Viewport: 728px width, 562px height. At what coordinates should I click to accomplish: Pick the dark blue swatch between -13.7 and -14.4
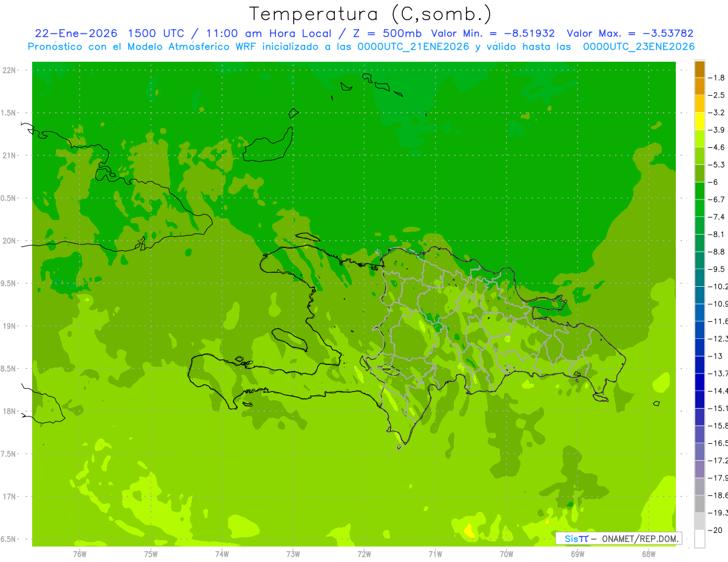699,382
